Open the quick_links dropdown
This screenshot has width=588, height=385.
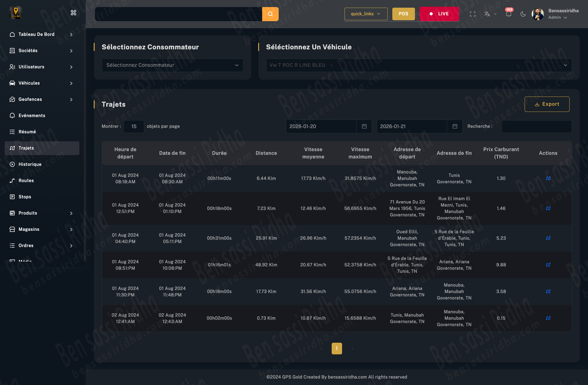pos(366,14)
